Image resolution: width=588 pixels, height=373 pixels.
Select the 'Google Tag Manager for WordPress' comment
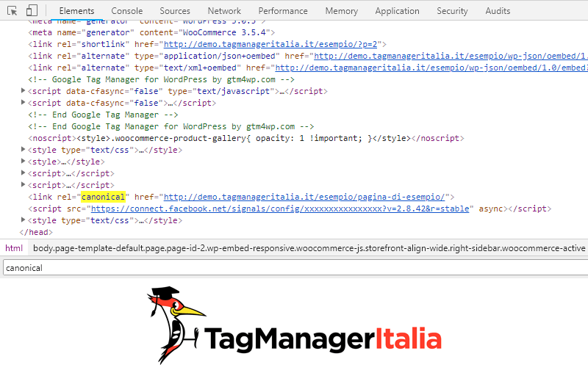pos(161,79)
